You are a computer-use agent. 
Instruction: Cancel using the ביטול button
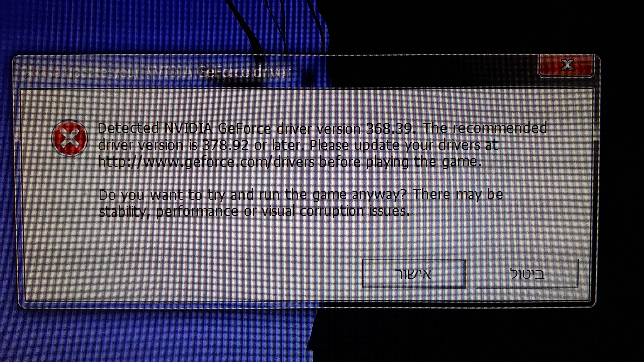pos(527,274)
